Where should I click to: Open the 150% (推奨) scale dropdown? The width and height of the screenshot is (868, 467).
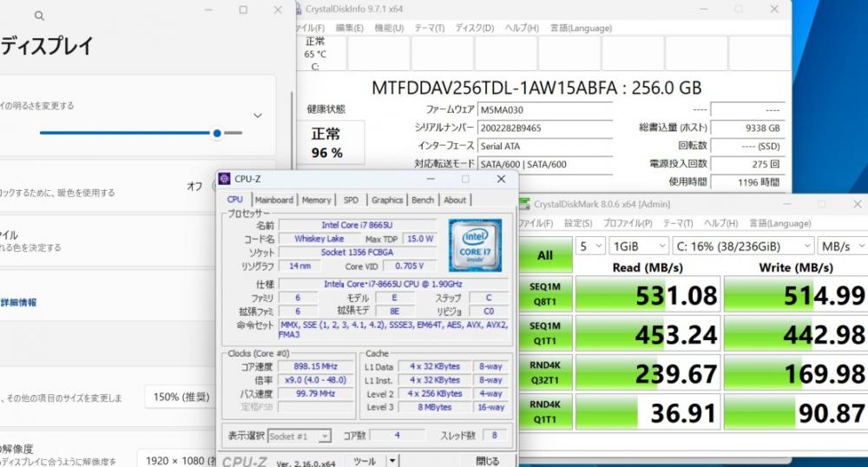click(x=181, y=397)
